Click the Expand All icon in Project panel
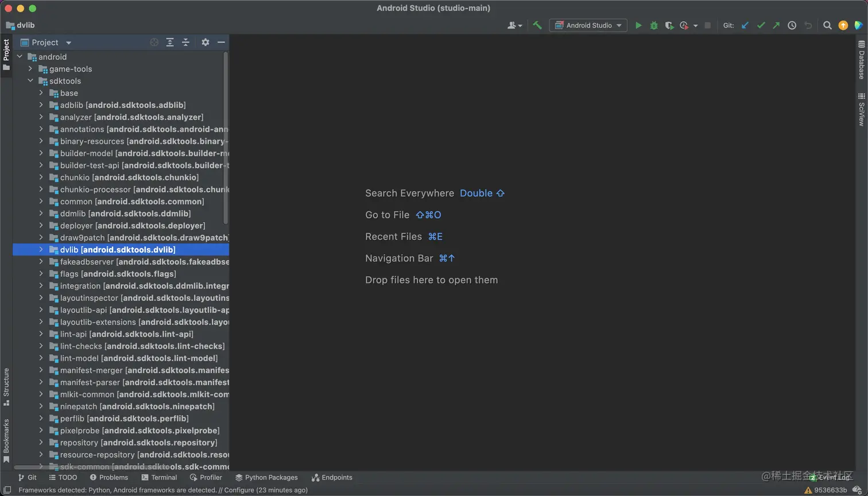Image resolution: width=868 pixels, height=496 pixels. tap(170, 42)
